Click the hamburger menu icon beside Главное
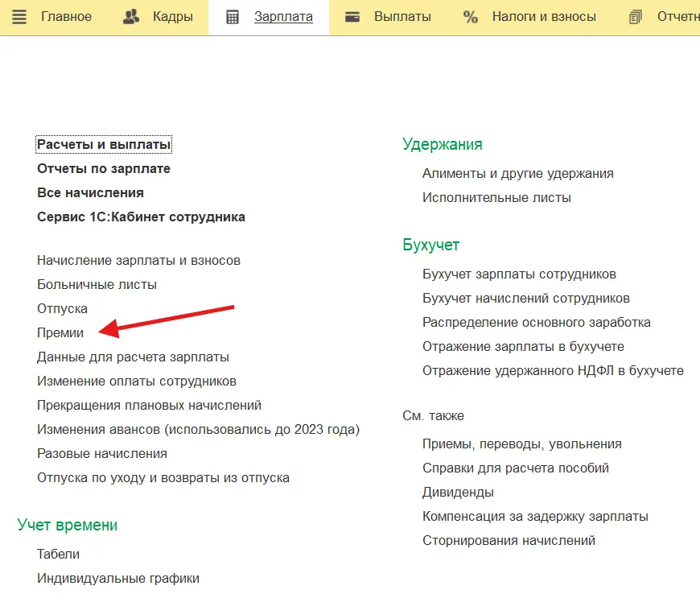The image size is (700, 594). (x=19, y=17)
